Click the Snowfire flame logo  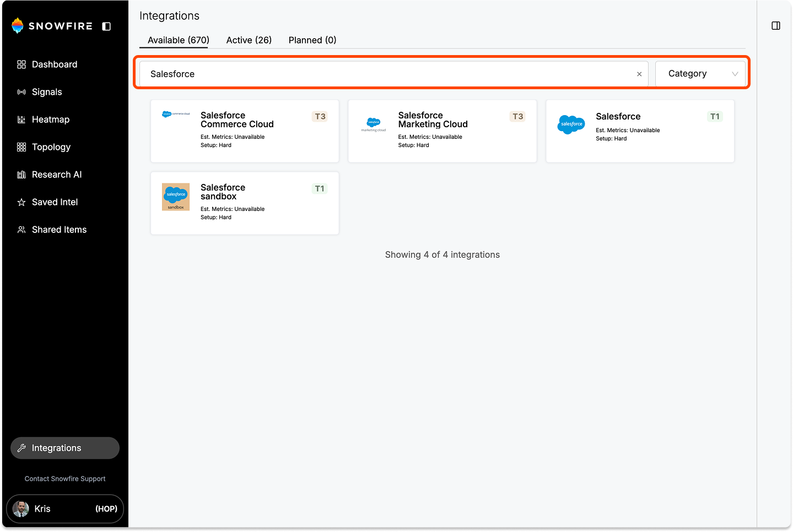click(18, 25)
